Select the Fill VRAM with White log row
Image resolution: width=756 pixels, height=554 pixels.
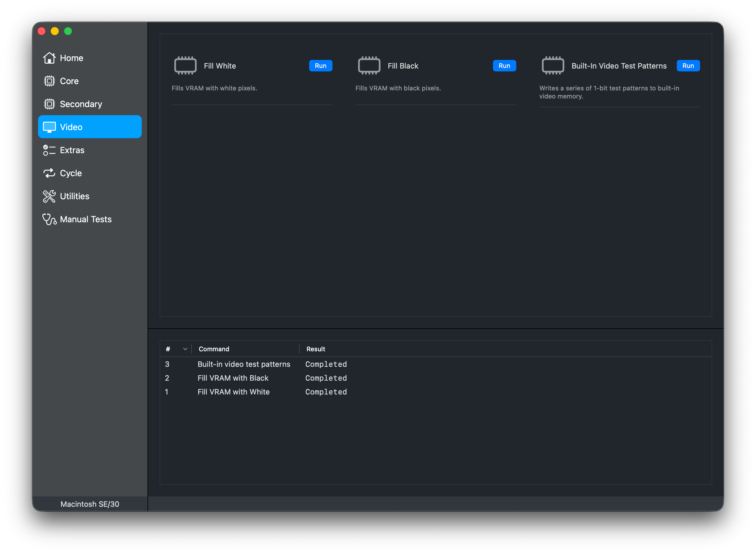[x=233, y=392]
